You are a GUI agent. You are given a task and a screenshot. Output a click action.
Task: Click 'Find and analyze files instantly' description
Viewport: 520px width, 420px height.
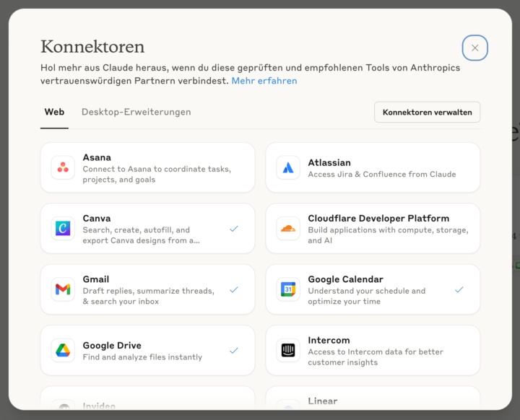(x=142, y=357)
